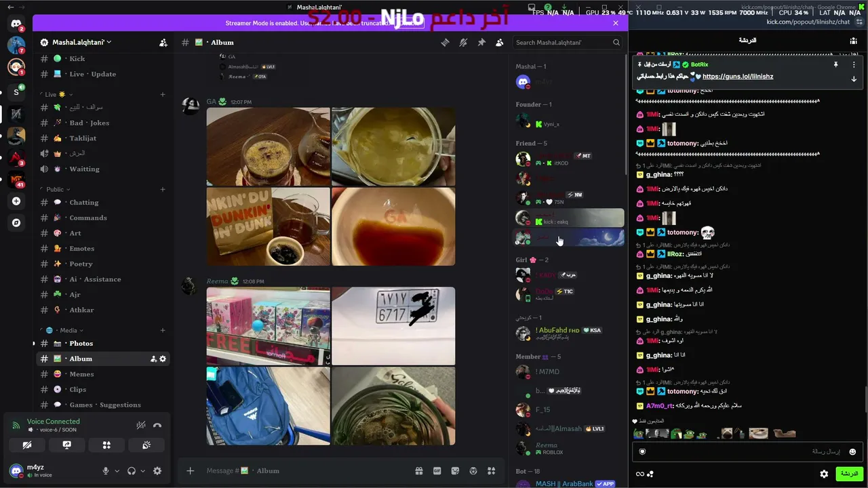Attach a file with plus button
The height and width of the screenshot is (488, 868).
tap(191, 471)
